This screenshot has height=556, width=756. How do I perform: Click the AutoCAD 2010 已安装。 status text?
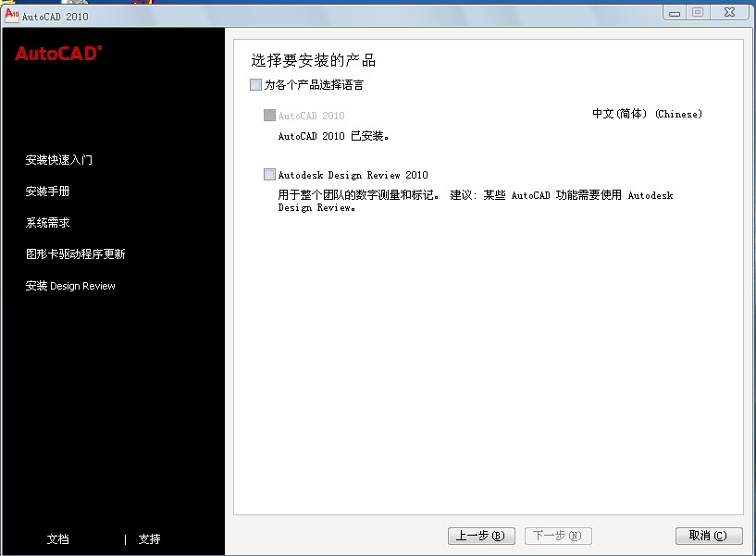point(334,136)
